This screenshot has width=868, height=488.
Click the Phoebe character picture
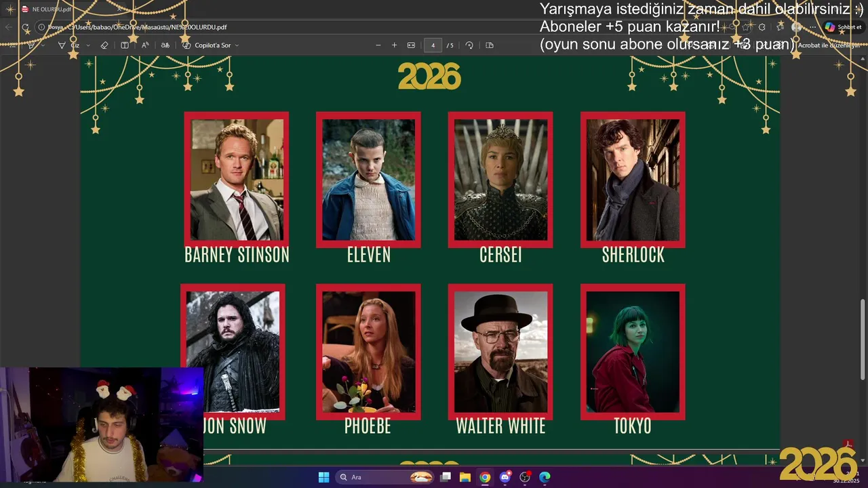coord(368,352)
